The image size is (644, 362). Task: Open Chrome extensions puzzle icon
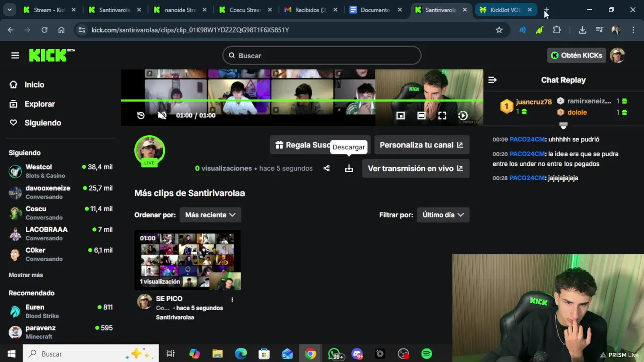point(557,30)
